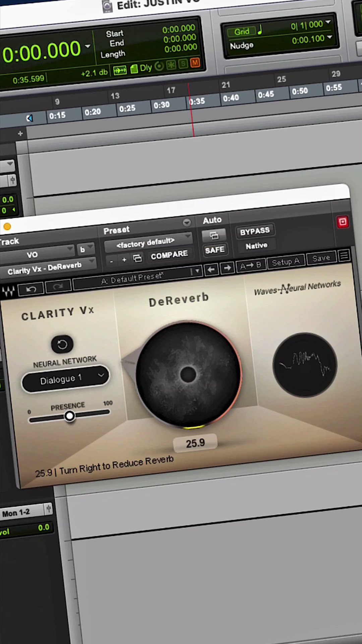Click the circular record indicator after Dly
The width and height of the screenshot is (362, 644).
[160, 66]
